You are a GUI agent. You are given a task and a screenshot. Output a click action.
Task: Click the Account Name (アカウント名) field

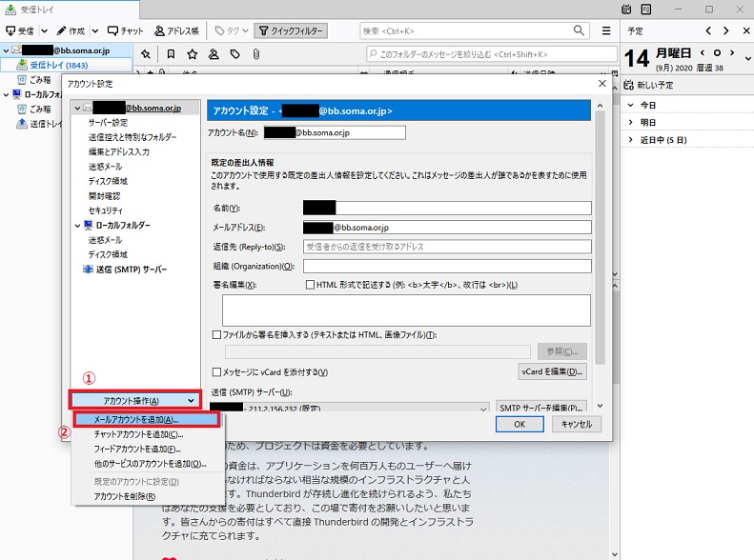click(335, 132)
